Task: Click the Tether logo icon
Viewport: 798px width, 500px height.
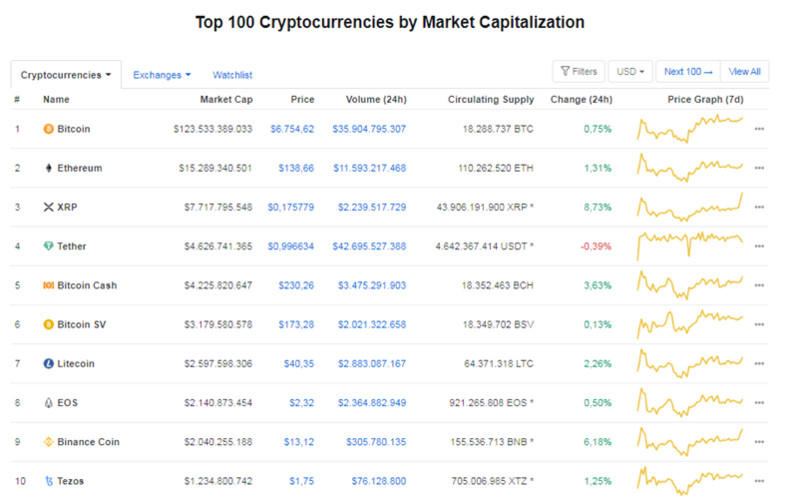Action: [x=48, y=246]
